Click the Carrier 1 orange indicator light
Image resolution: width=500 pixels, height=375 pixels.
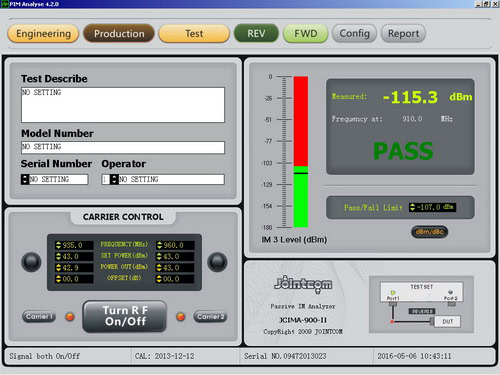tap(70, 317)
